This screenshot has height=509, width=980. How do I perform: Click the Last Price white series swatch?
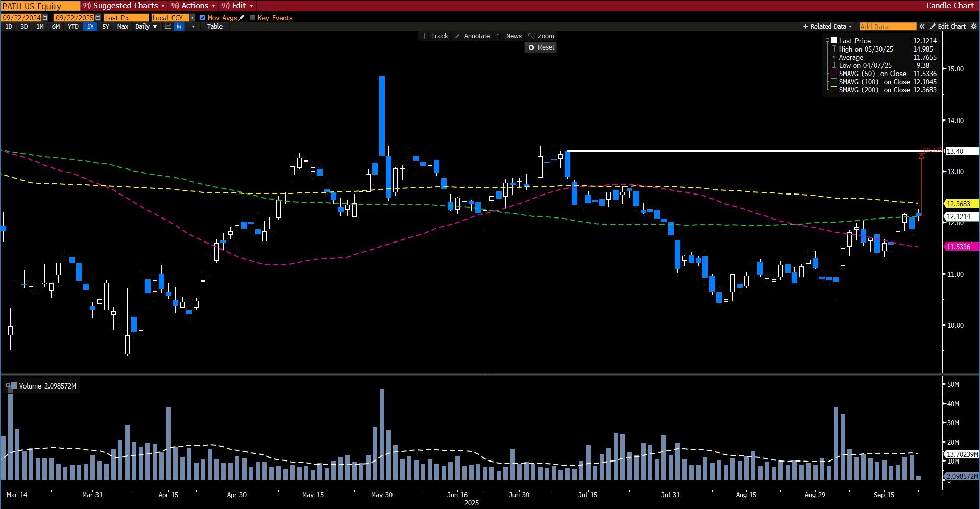(834, 41)
